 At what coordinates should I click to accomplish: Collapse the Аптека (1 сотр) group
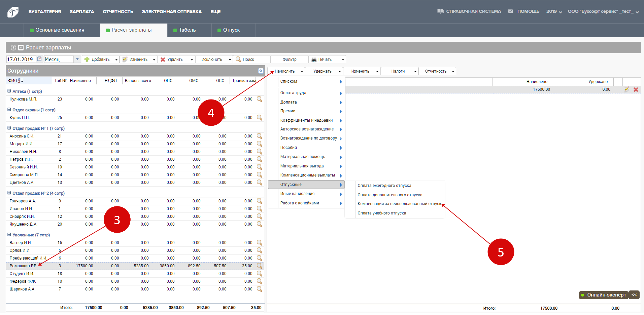tap(9, 91)
